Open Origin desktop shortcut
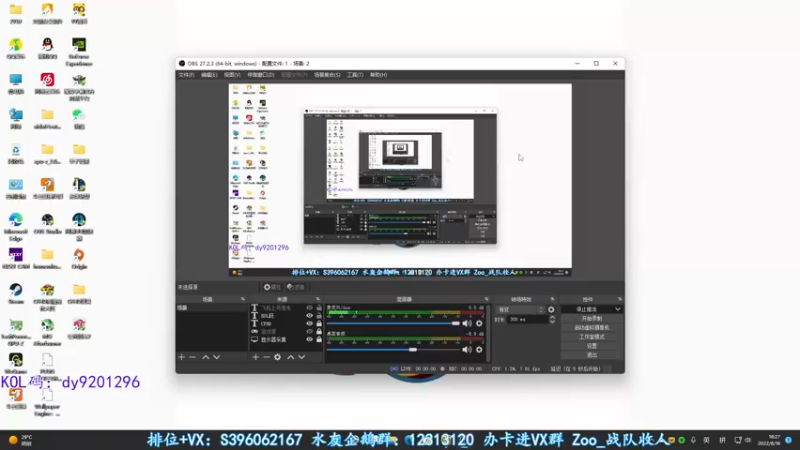The image size is (800, 450). (79, 259)
